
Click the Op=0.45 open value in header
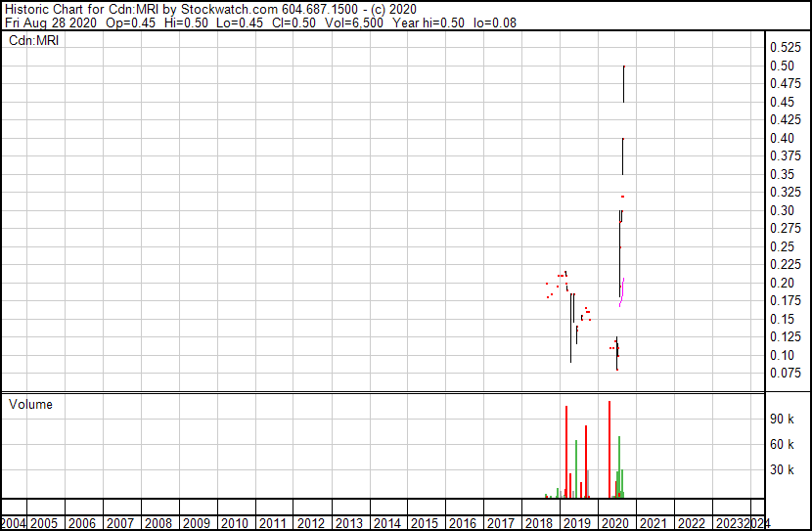click(x=130, y=22)
